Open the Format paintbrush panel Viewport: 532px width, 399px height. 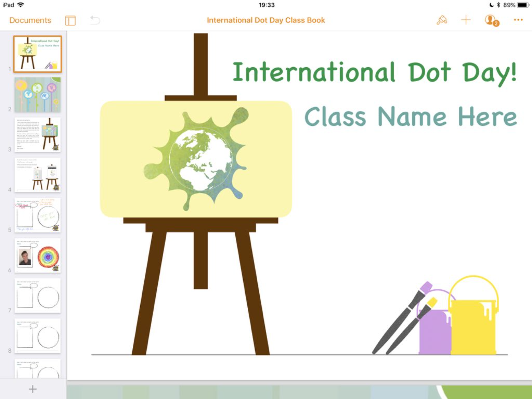tap(442, 20)
